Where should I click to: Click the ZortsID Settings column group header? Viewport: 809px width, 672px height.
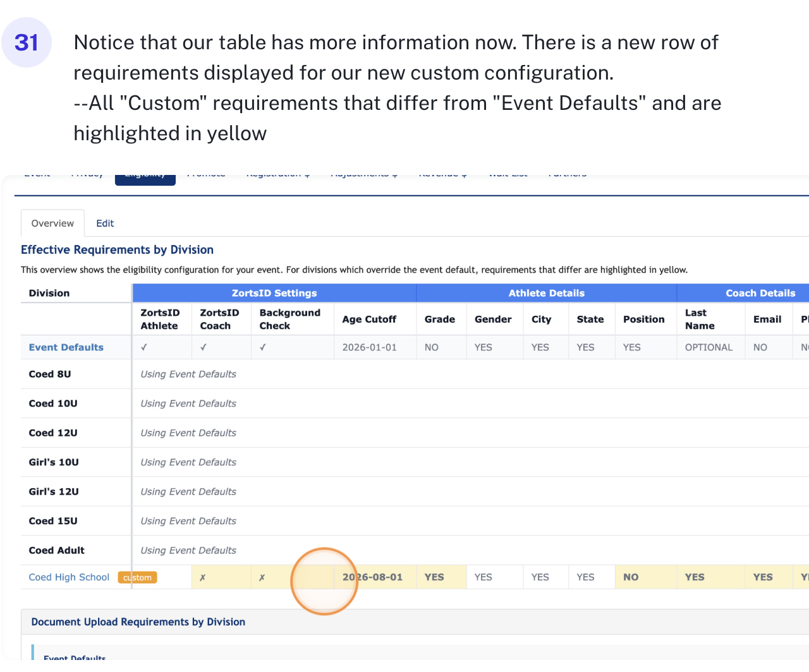274,293
